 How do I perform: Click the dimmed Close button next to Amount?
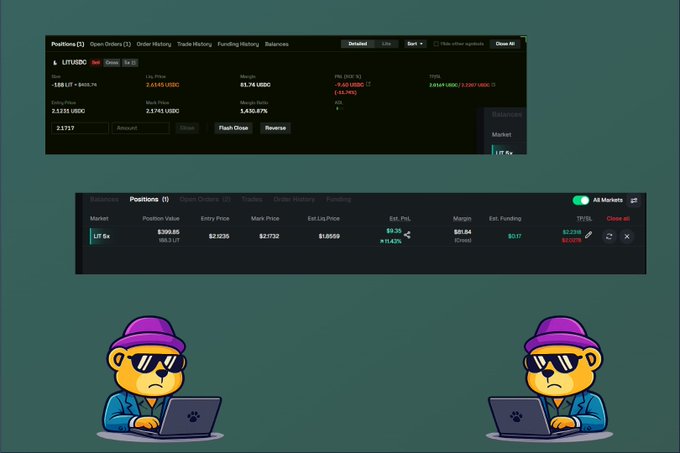187,128
